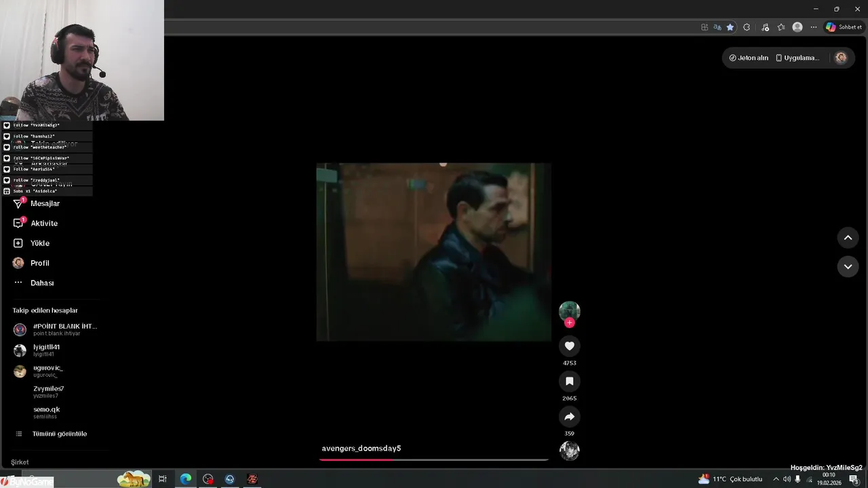Open the spinning sound disc icon
The width and height of the screenshot is (868, 488).
(x=569, y=450)
